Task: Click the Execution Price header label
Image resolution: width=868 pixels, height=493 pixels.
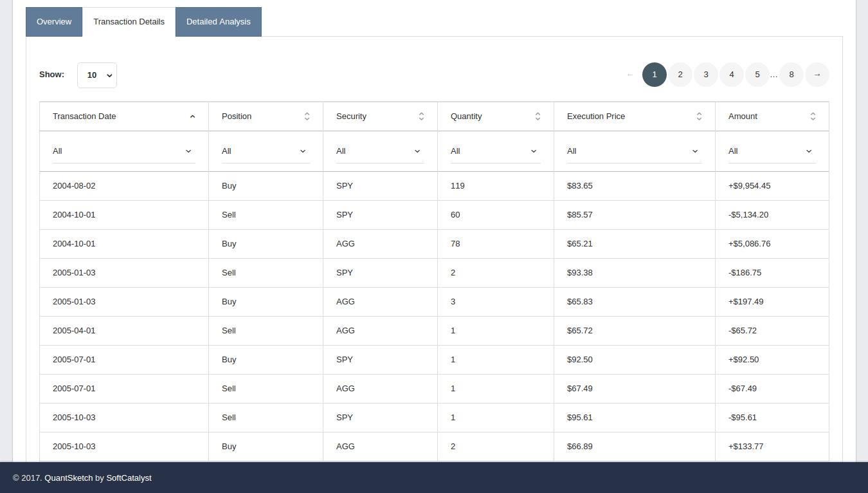Action: 596,116
